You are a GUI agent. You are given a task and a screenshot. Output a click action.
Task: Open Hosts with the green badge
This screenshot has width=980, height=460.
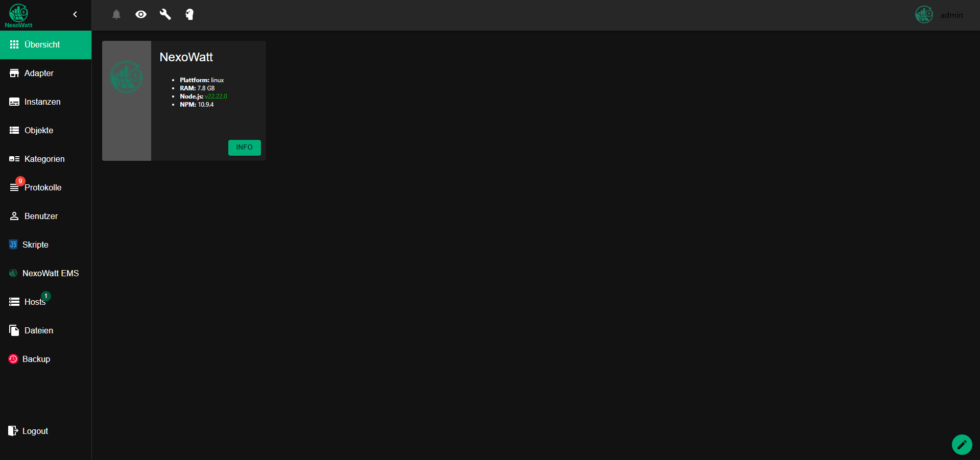45,302
